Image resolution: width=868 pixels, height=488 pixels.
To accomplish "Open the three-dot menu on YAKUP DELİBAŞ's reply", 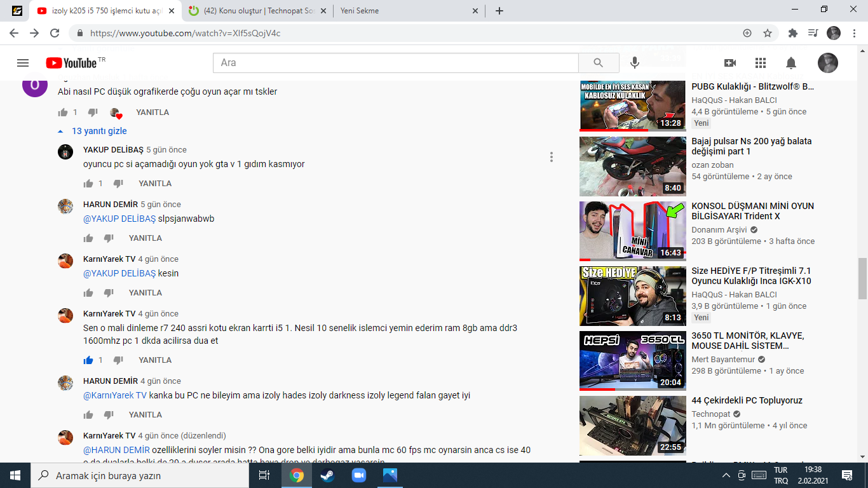I will [x=552, y=157].
